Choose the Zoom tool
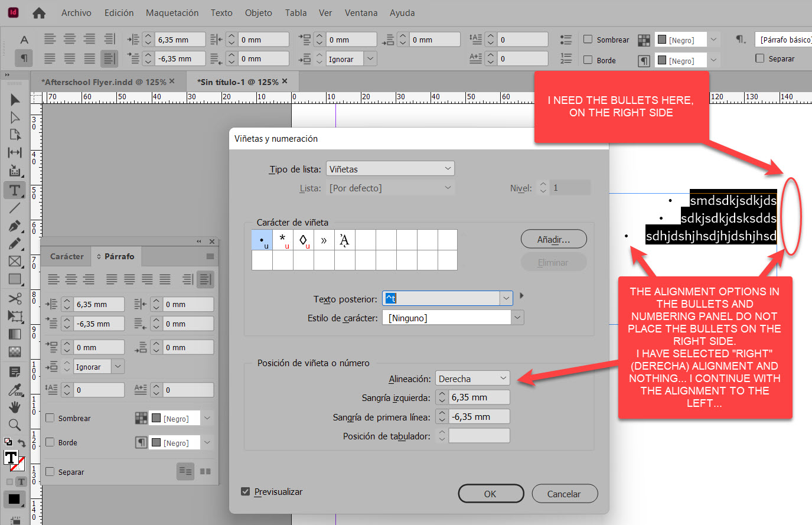 pyautogui.click(x=15, y=423)
